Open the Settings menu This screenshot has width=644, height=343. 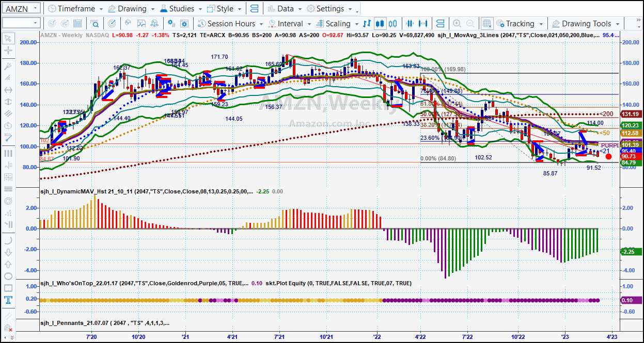(329, 9)
